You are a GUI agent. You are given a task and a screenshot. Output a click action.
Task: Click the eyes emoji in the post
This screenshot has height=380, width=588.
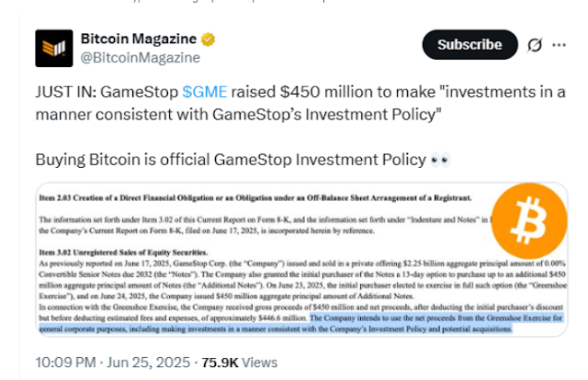[x=439, y=159]
